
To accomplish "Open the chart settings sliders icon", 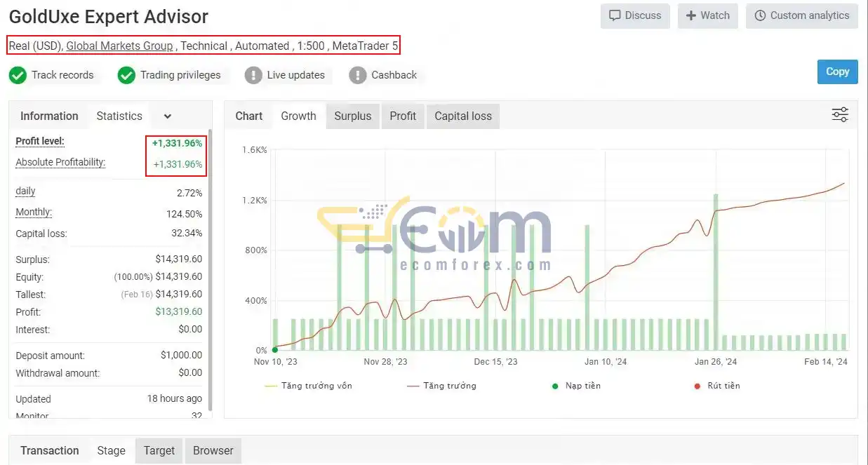I will click(840, 115).
